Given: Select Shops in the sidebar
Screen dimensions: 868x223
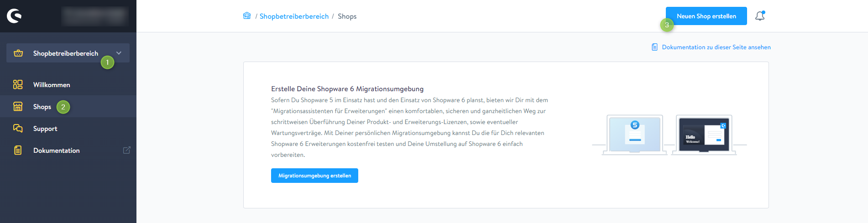Looking at the screenshot, I should (x=68, y=107).
